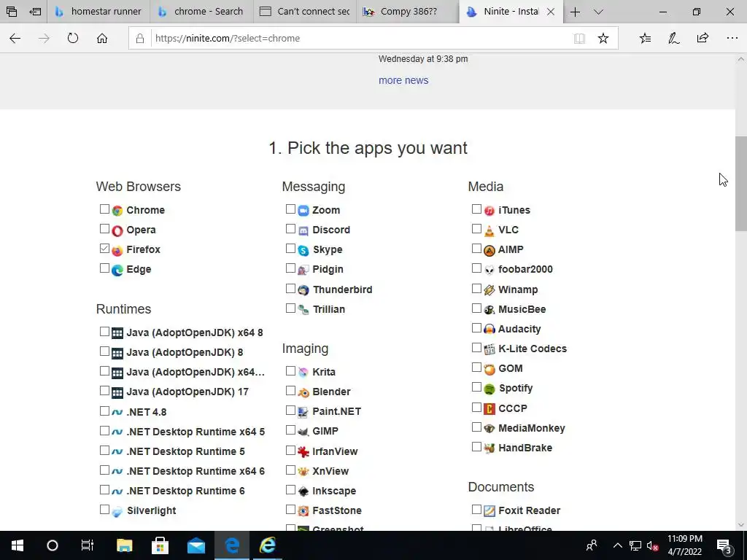
Task: Go back to the previous page
Action: 15,38
